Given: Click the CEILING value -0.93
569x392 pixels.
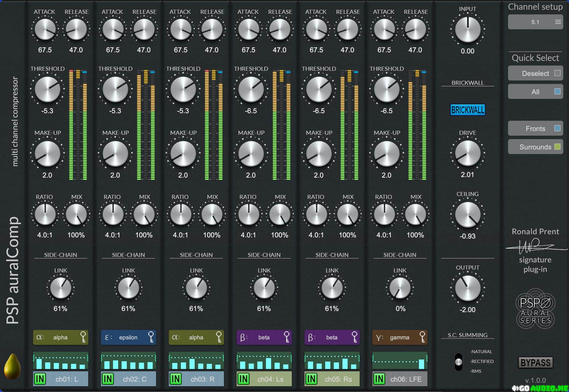Looking at the screenshot, I should (468, 236).
